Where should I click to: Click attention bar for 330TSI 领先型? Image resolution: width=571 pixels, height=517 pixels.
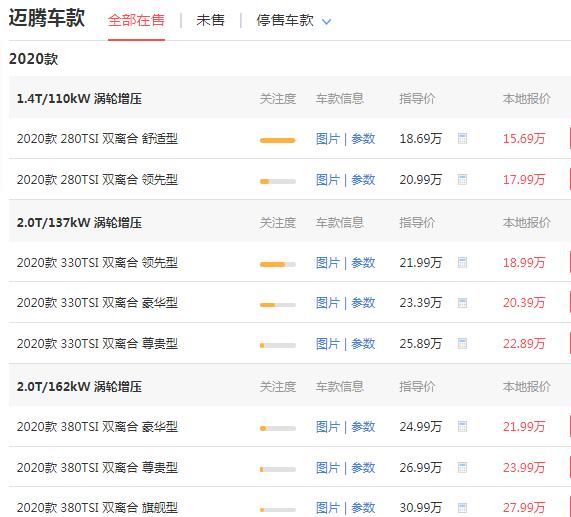coord(277,264)
